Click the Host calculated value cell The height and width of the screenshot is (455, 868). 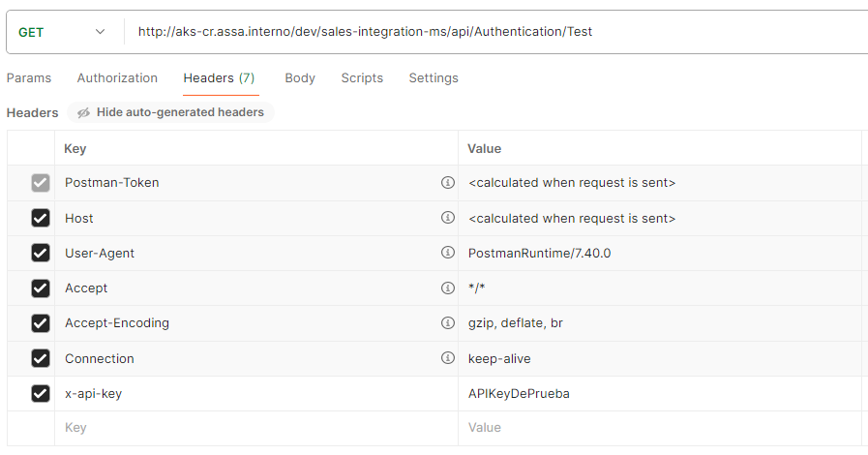[x=660, y=218]
